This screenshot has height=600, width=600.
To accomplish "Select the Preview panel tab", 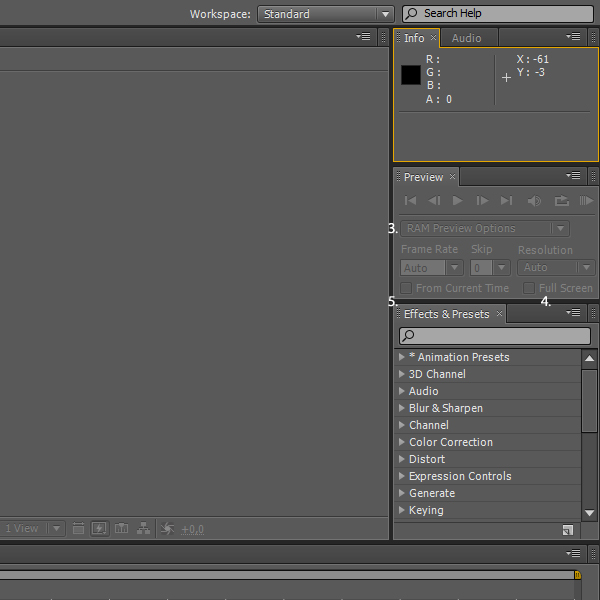I will tap(423, 177).
